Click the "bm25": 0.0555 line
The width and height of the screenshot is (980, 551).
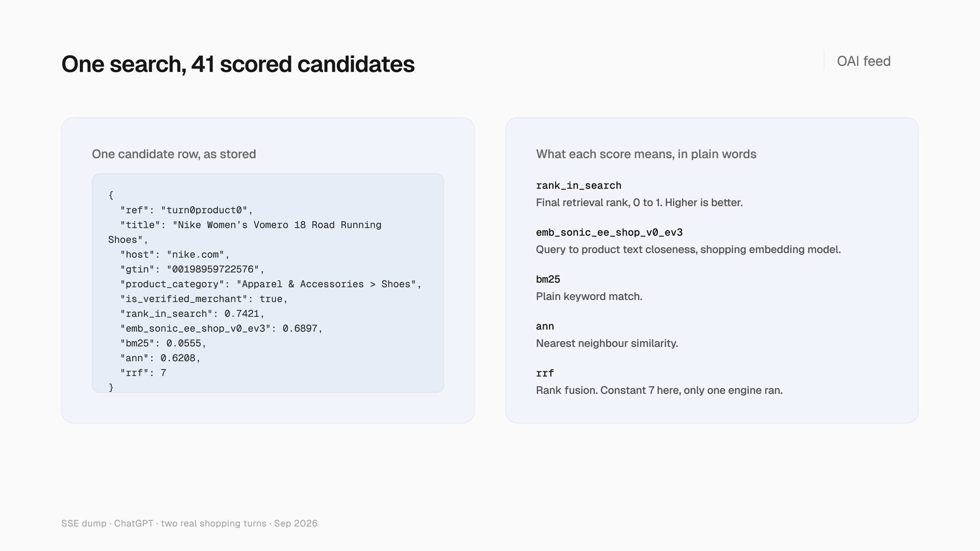click(163, 343)
